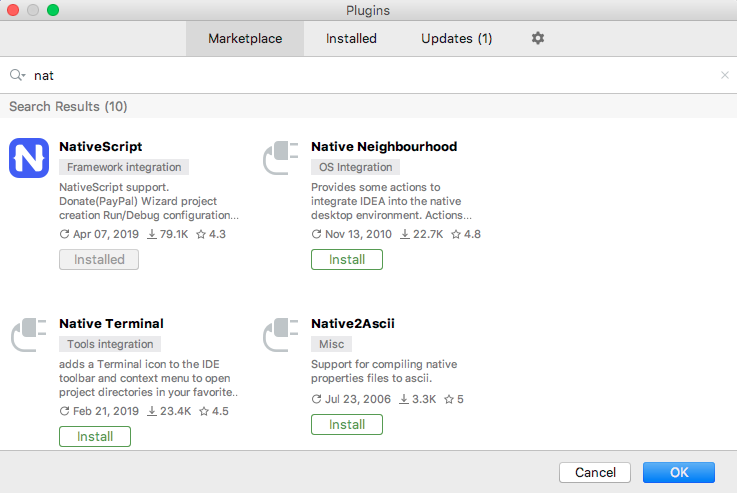737x493 pixels.
Task: Click the 'Search Results (10)' header
Action: coord(68,107)
